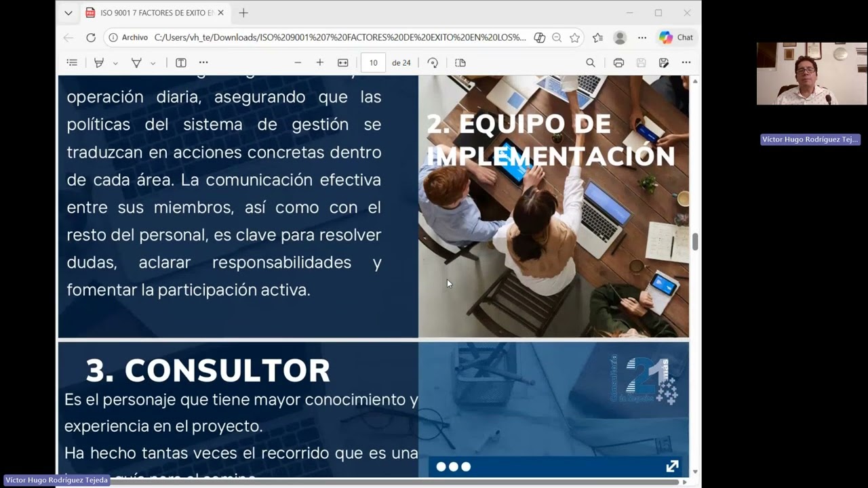View site information Archivo badge
The width and height of the screenshot is (868, 488).
click(129, 37)
